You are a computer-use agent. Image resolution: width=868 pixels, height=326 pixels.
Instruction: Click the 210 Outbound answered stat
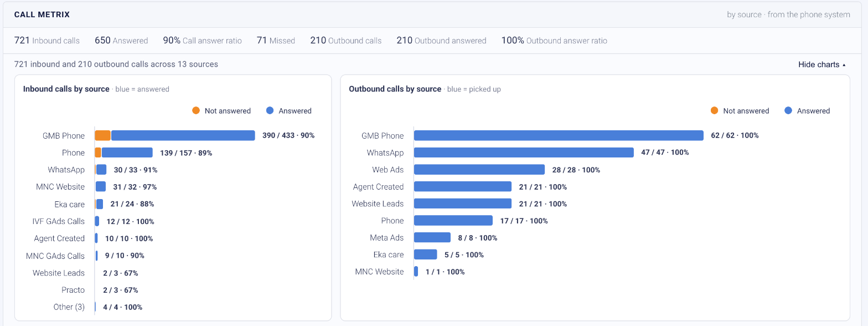point(442,40)
